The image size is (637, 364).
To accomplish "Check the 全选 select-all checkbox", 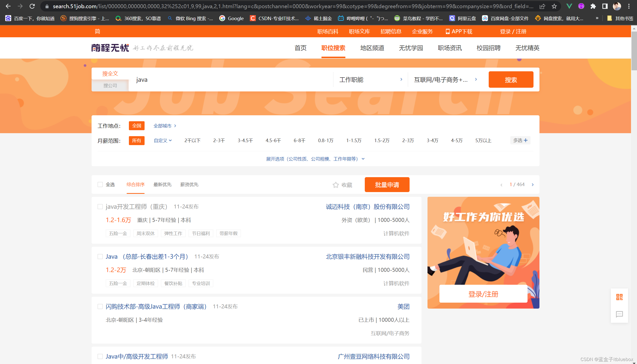I will click(100, 185).
